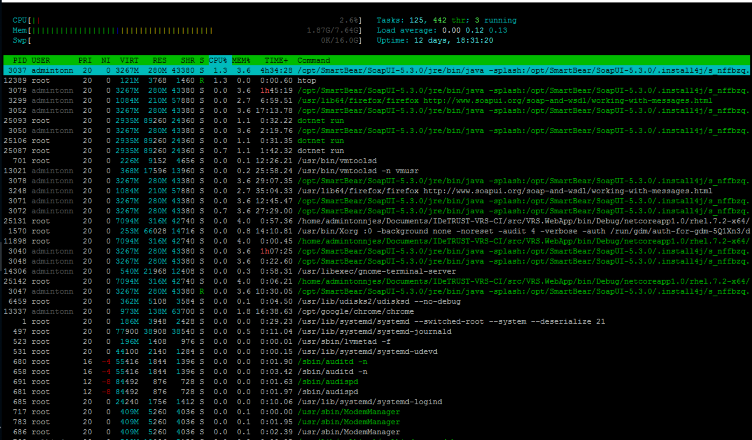This screenshot has width=752, height=440.
Task: Click the PRI column header
Action: (85, 60)
